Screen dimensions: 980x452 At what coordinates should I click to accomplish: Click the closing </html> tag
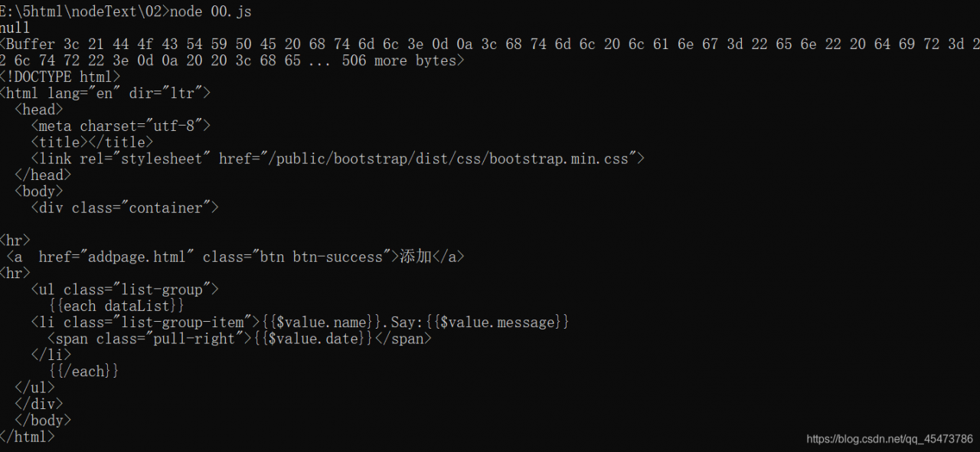pos(28,437)
